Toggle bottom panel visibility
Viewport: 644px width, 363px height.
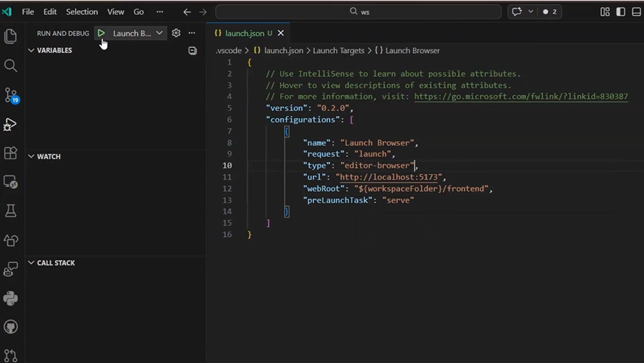(x=636, y=11)
